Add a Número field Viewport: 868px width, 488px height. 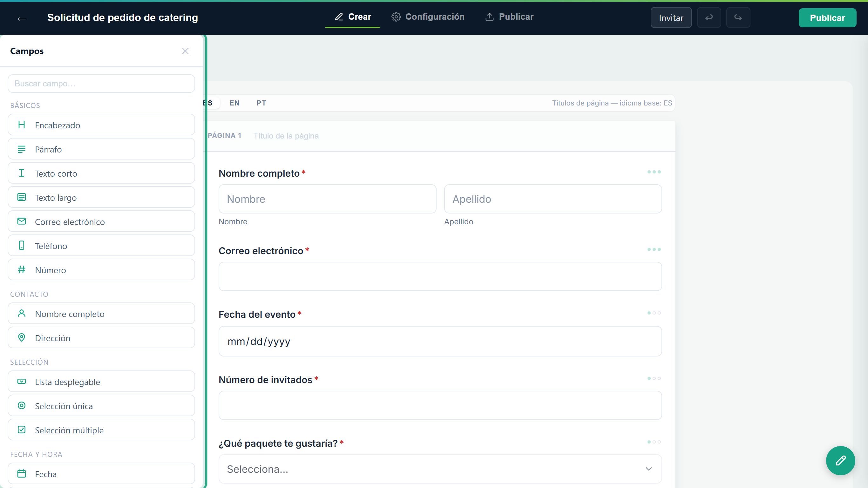click(x=101, y=270)
